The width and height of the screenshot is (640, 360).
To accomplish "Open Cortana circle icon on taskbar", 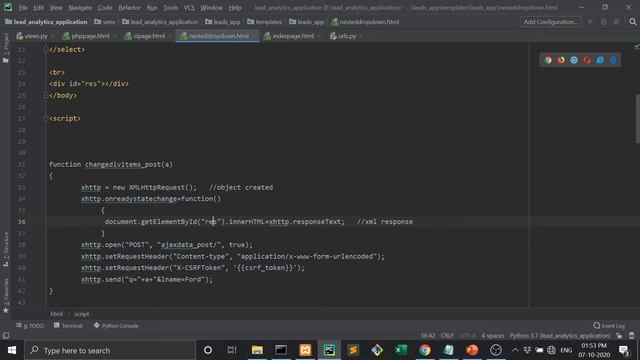I will 208,350.
